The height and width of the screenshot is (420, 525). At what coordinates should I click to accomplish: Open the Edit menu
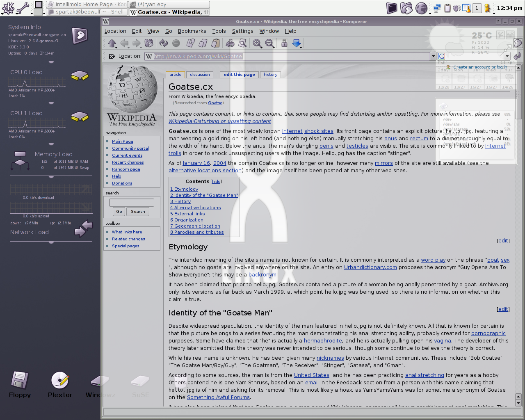(x=137, y=31)
